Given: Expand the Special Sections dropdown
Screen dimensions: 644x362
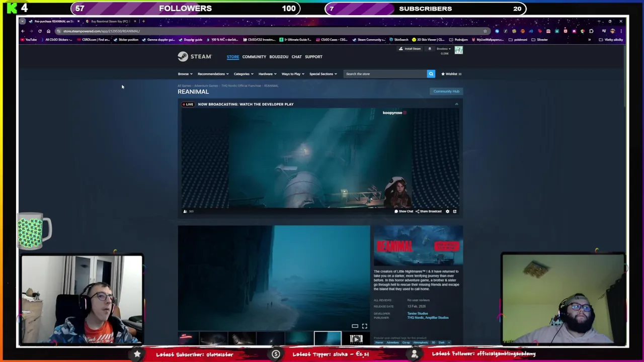Looking at the screenshot, I should pos(323,74).
